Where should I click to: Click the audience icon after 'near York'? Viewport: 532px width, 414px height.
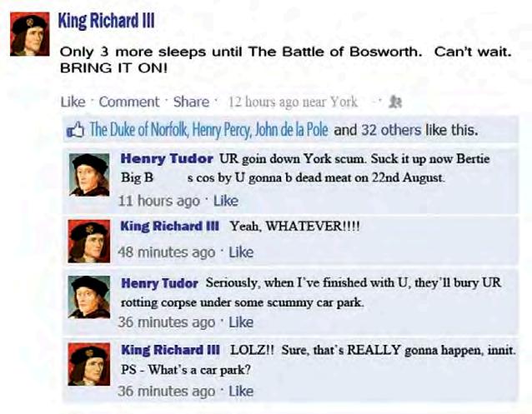click(395, 102)
